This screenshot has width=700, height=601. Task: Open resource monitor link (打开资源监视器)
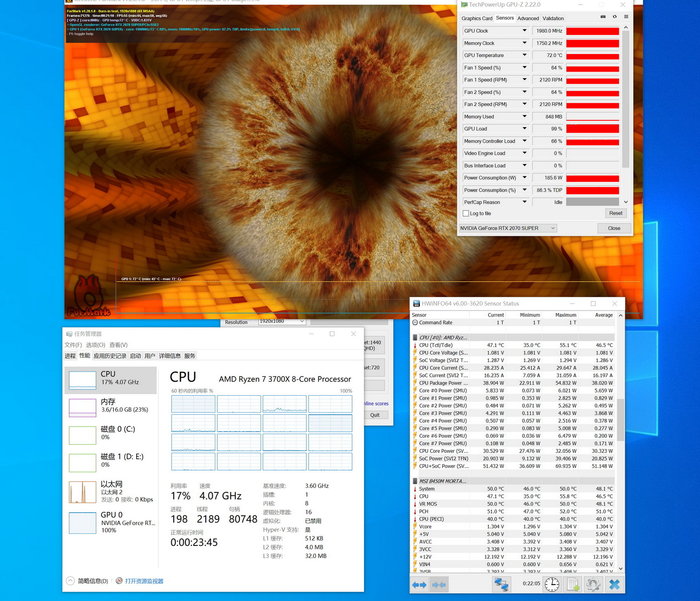[144, 581]
